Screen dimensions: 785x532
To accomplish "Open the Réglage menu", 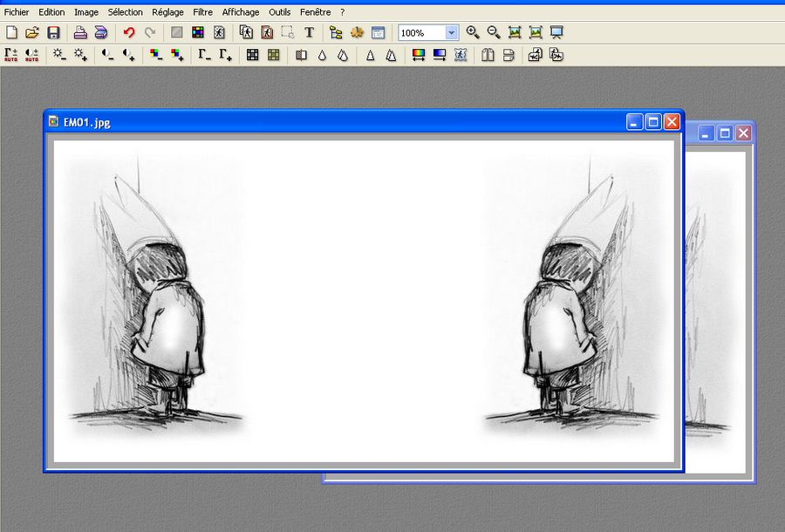I will tap(167, 12).
